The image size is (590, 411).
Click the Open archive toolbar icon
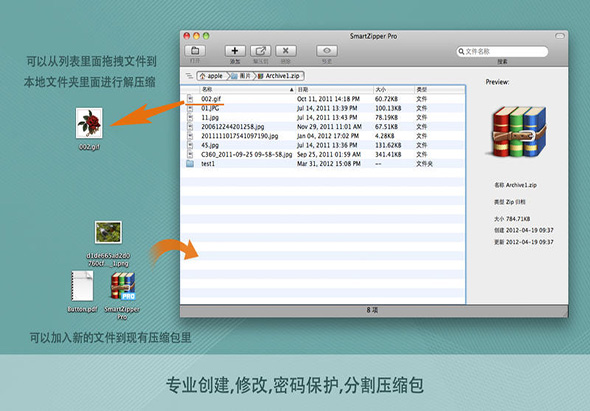(195, 50)
